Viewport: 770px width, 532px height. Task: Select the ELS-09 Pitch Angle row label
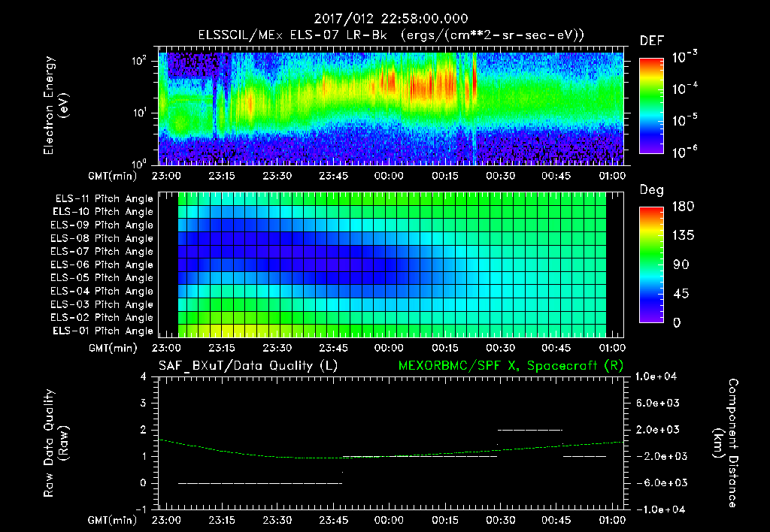pyautogui.click(x=102, y=225)
